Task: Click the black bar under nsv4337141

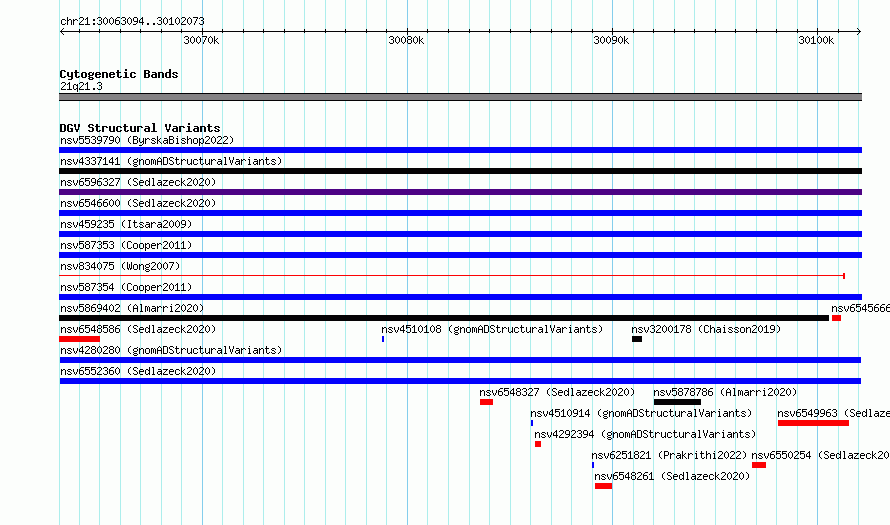Action: (460, 171)
